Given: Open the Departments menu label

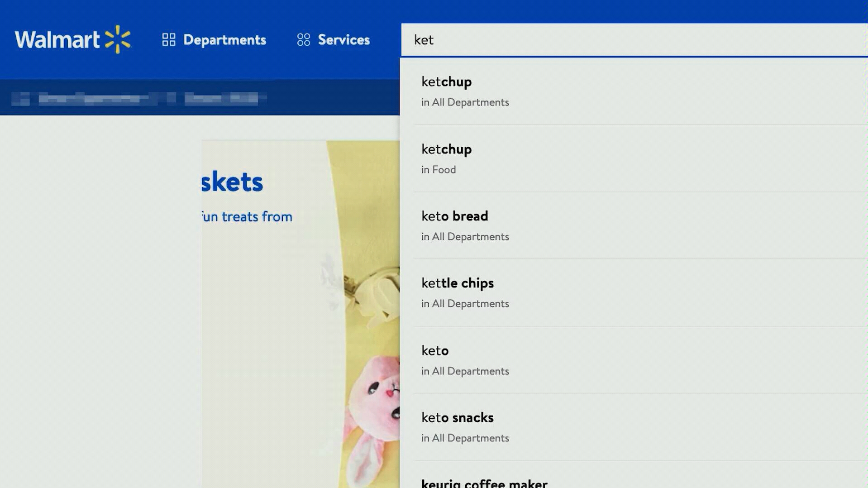Looking at the screenshot, I should (224, 40).
